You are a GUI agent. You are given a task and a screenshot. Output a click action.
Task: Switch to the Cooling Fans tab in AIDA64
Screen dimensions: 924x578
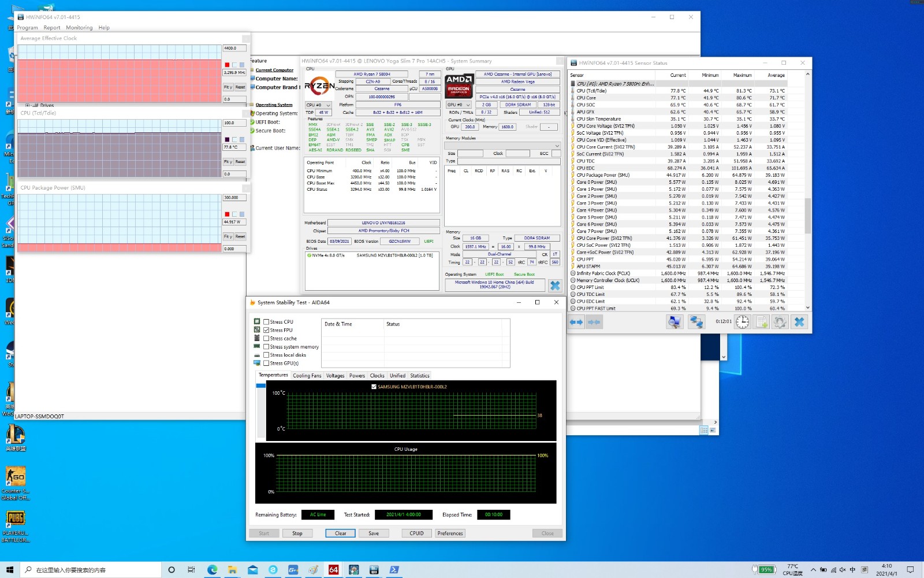307,376
